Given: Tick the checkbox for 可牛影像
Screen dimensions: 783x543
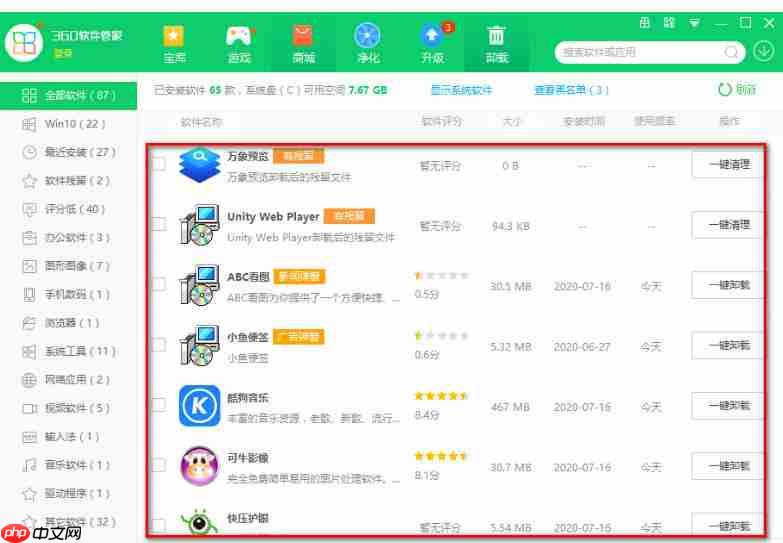Looking at the screenshot, I should (159, 465).
